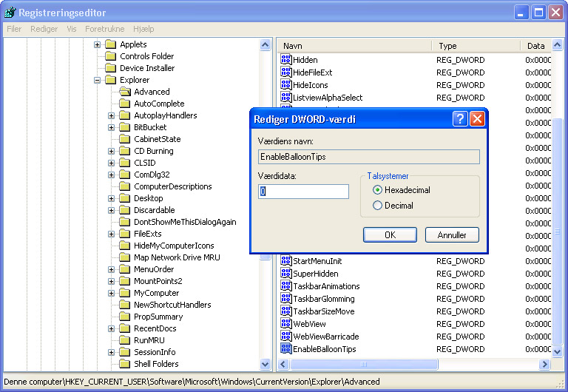This screenshot has height=392, width=568.
Task: Select the TaskbarGlomming DWORD icon
Action: click(x=285, y=299)
